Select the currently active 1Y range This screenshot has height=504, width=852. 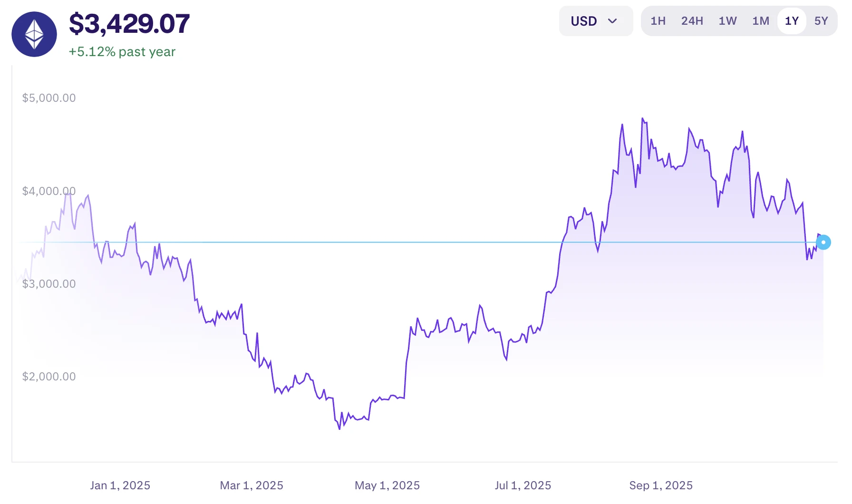pyautogui.click(x=791, y=21)
